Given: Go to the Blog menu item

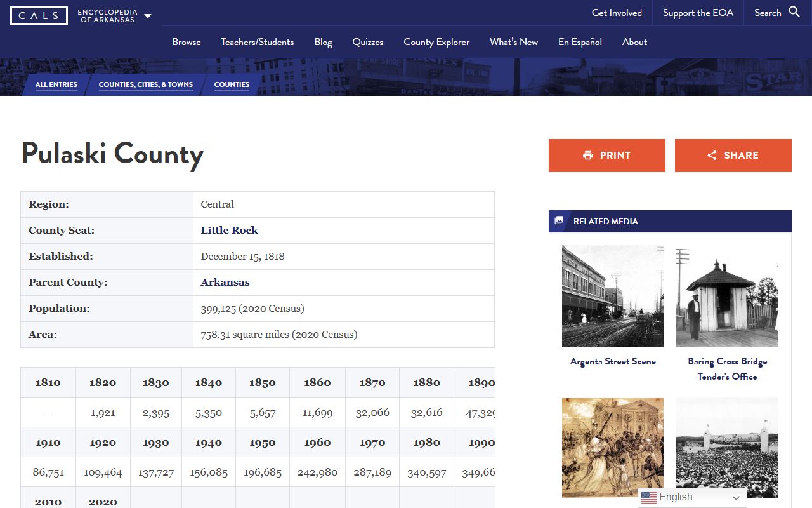Looking at the screenshot, I should pyautogui.click(x=324, y=42).
